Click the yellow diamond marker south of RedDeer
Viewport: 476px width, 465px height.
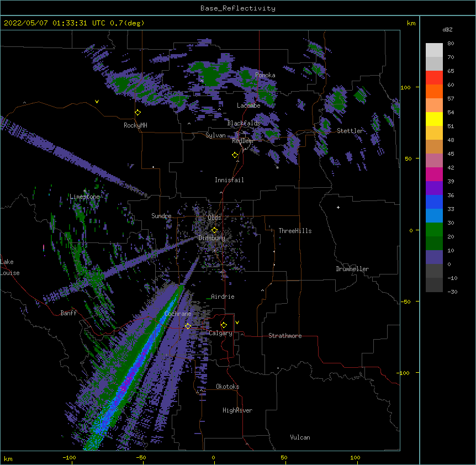pyautogui.click(x=235, y=155)
